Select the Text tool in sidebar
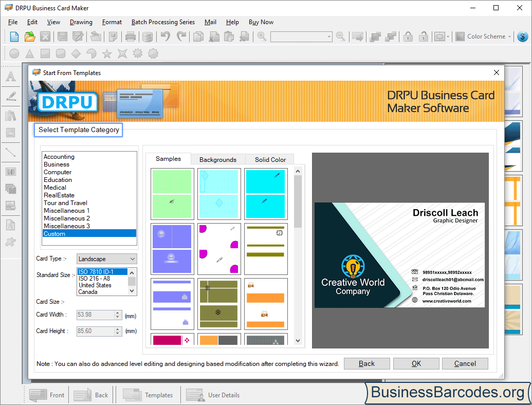The width and height of the screenshot is (532, 405). tap(11, 76)
